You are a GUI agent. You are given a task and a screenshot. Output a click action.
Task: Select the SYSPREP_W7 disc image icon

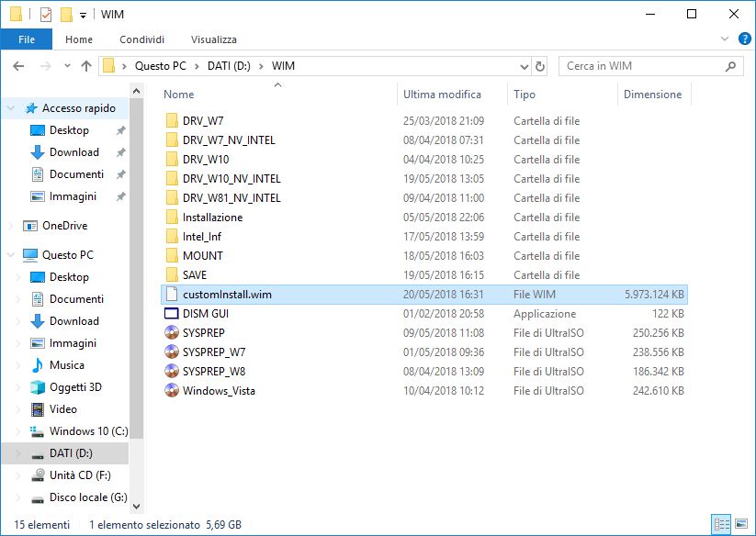click(x=172, y=352)
